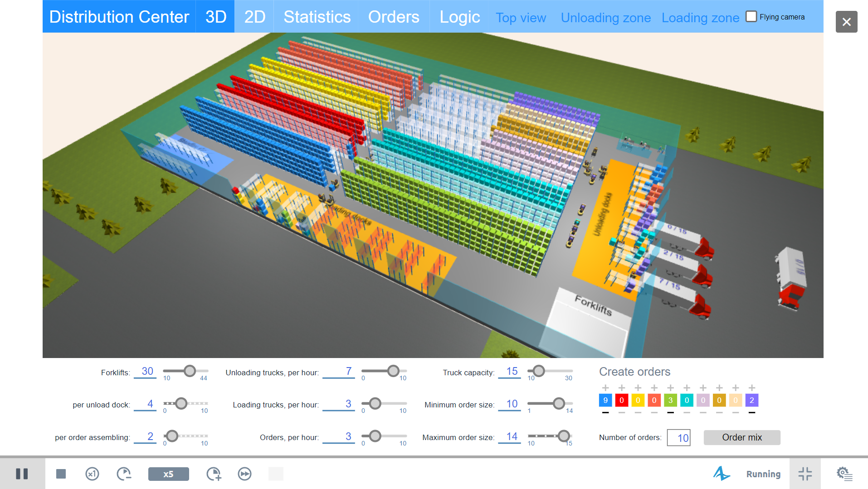868x489 pixels.
Task: Click the Forklifts slider handle
Action: pos(190,371)
